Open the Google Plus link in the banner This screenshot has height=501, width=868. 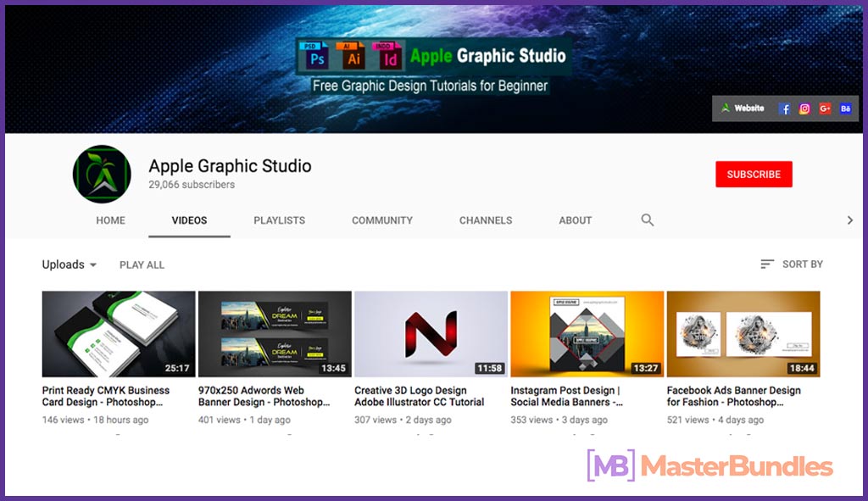(x=825, y=109)
